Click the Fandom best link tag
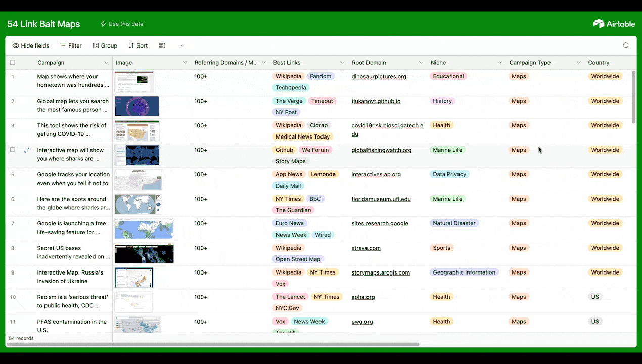The width and height of the screenshot is (642, 364). tap(320, 77)
